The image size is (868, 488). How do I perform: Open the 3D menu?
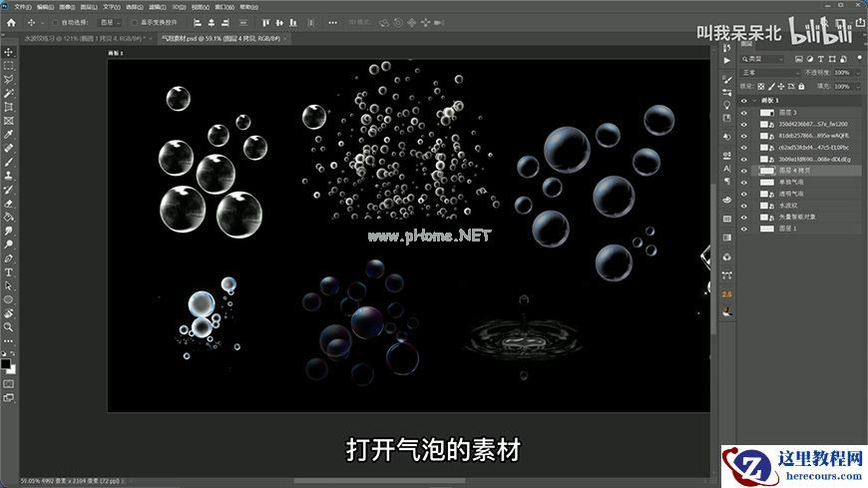(x=179, y=7)
